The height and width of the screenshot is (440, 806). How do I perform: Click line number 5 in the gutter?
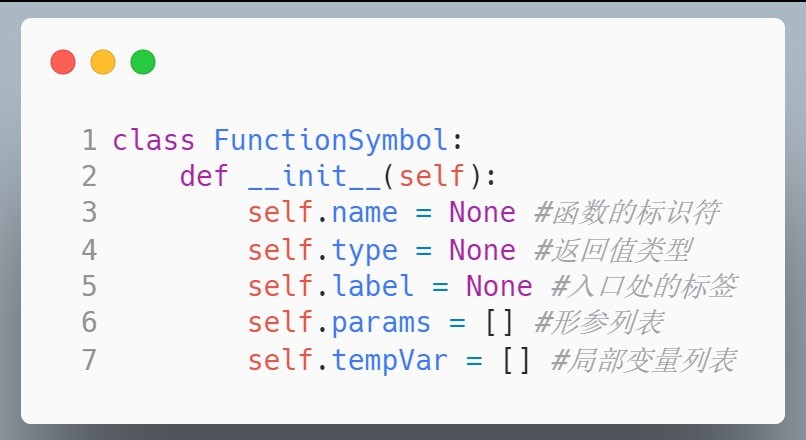pos(89,286)
